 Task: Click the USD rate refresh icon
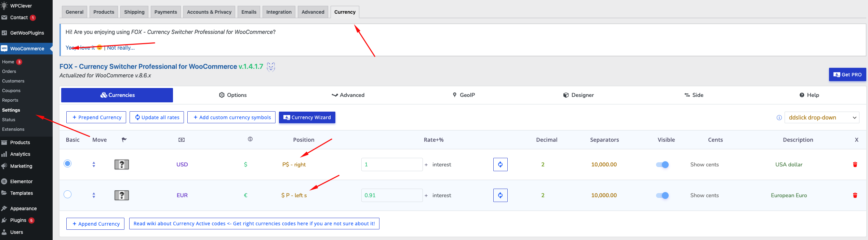(x=500, y=164)
